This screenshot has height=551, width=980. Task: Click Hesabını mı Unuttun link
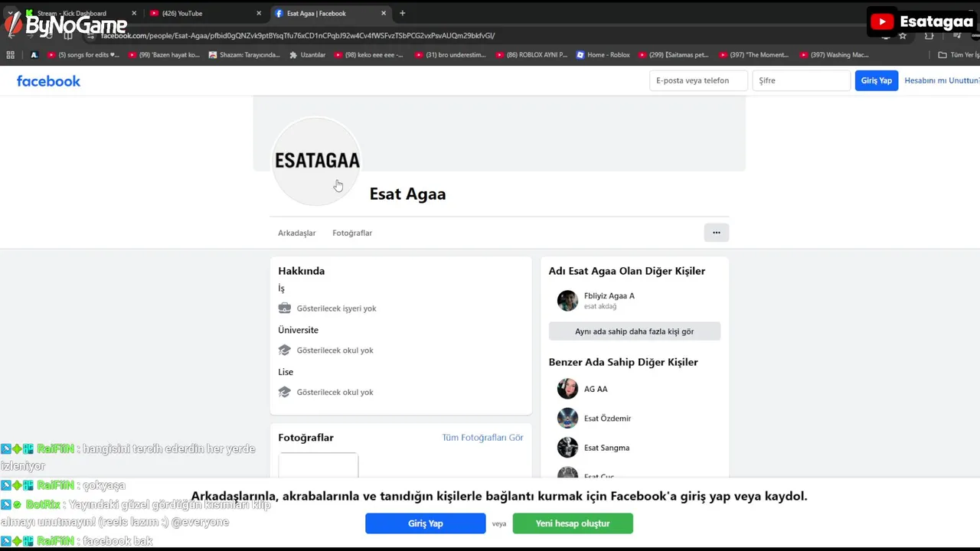[x=942, y=80]
